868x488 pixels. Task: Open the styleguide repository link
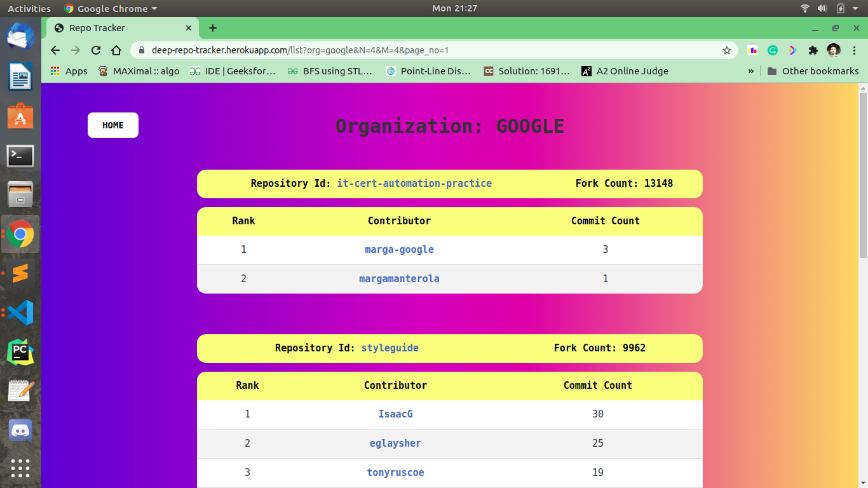[390, 348]
